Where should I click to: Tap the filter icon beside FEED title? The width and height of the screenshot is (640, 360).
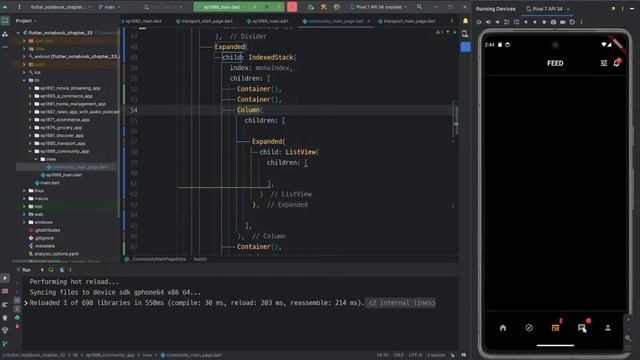(604, 63)
